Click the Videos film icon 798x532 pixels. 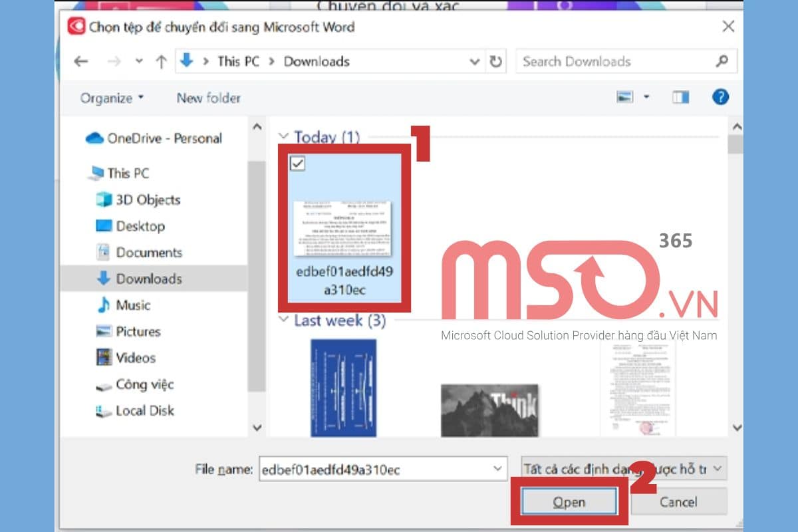click(104, 358)
